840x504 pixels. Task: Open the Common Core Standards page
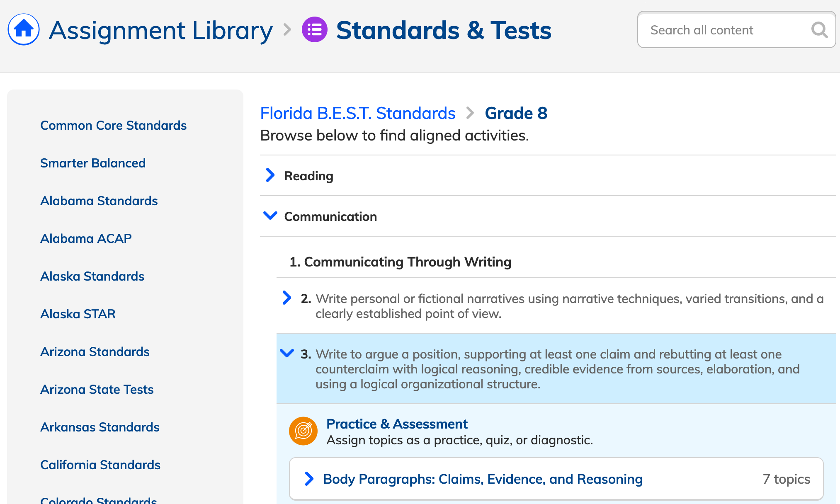pyautogui.click(x=113, y=125)
